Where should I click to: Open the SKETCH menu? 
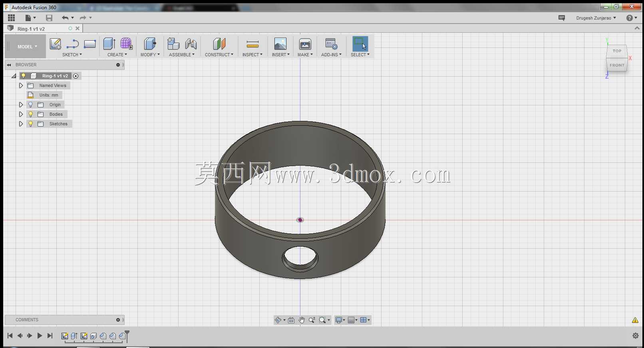(x=72, y=55)
